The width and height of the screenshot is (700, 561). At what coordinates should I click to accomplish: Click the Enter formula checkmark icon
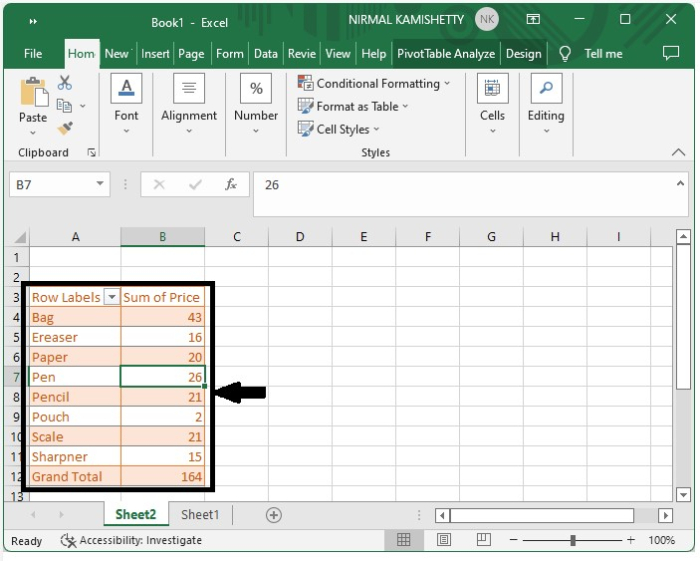(x=195, y=184)
